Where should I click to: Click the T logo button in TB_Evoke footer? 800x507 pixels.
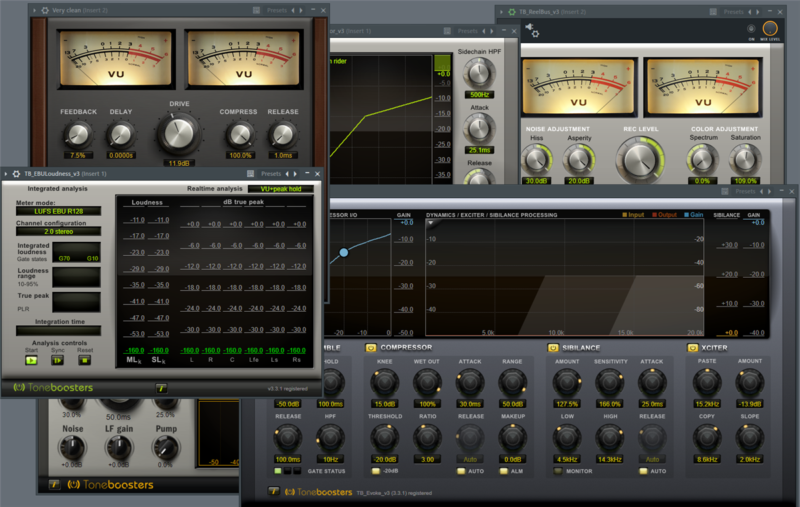click(x=273, y=491)
